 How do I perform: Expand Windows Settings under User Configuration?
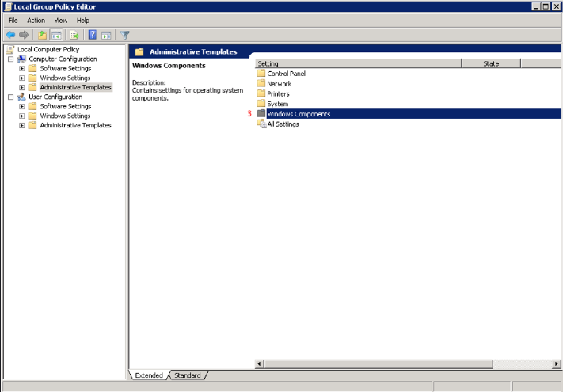(22, 116)
